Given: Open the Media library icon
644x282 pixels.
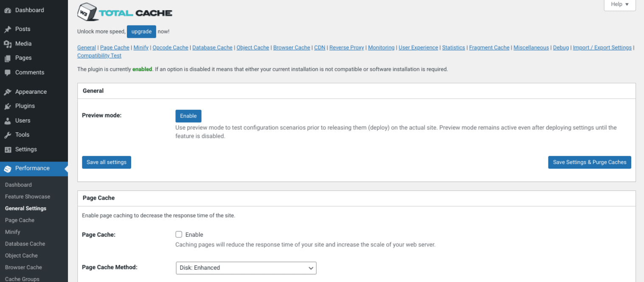Looking at the screenshot, I should coord(8,43).
